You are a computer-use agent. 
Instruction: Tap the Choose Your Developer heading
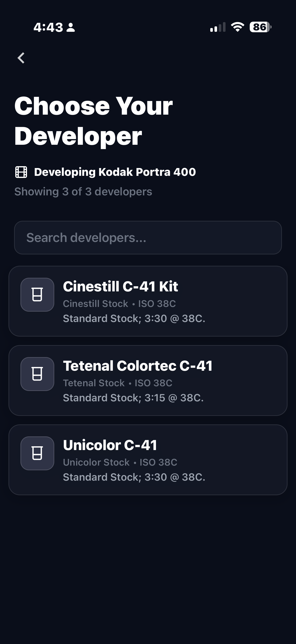(93, 121)
